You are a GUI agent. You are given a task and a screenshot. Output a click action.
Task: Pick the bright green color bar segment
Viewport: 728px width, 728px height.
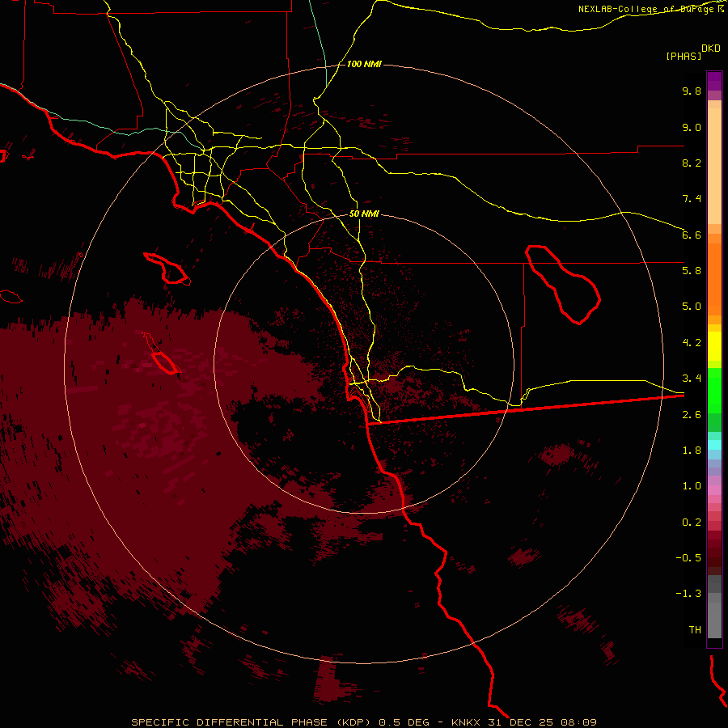tap(714, 392)
